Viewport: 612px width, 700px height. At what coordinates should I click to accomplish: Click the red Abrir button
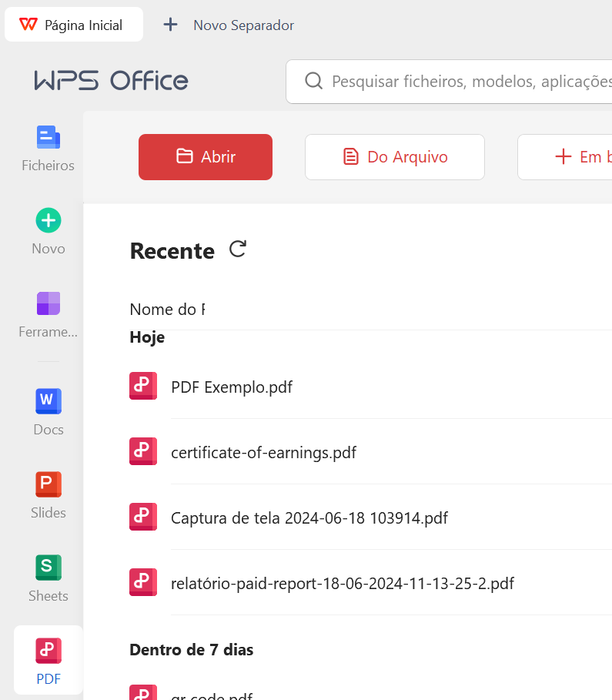(206, 157)
